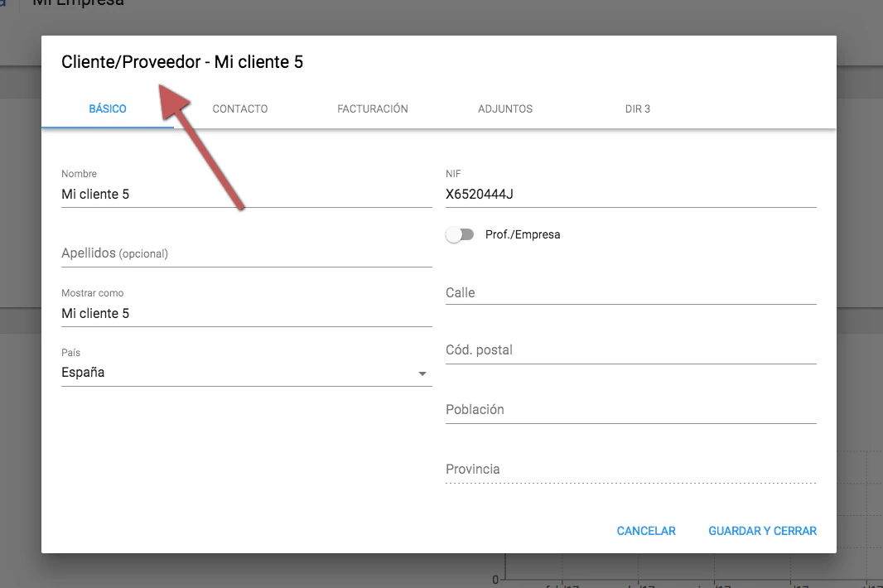
Task: Focus the Apellidos optional field
Action: coord(246,253)
